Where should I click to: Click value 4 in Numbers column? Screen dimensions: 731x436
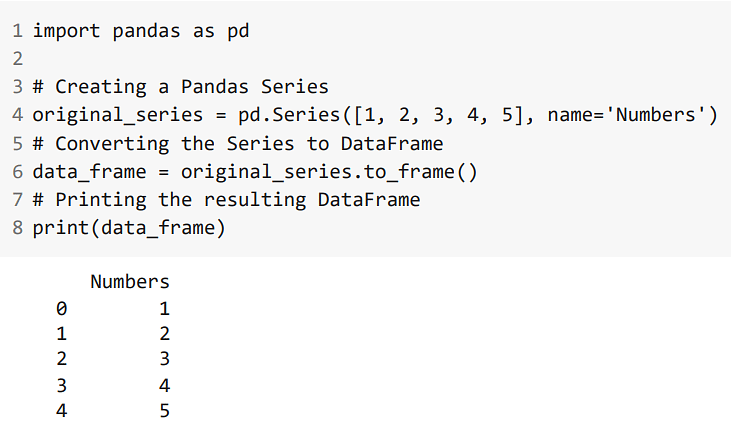[x=165, y=386]
